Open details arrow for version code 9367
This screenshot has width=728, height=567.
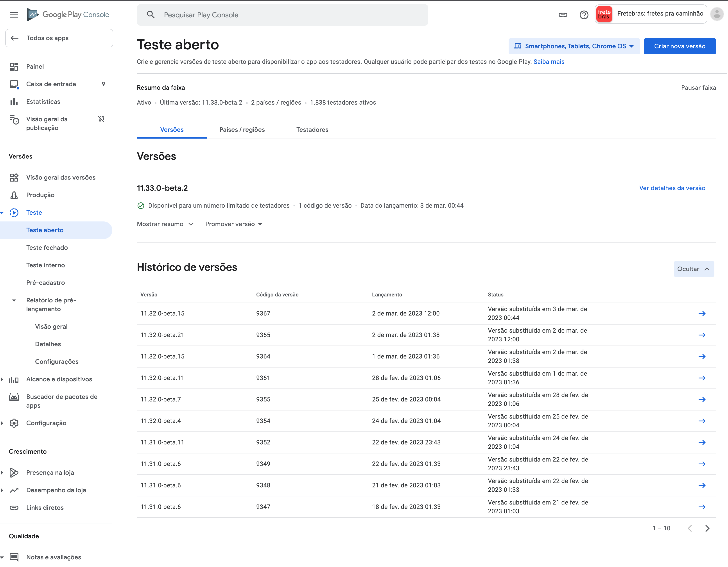[702, 314]
